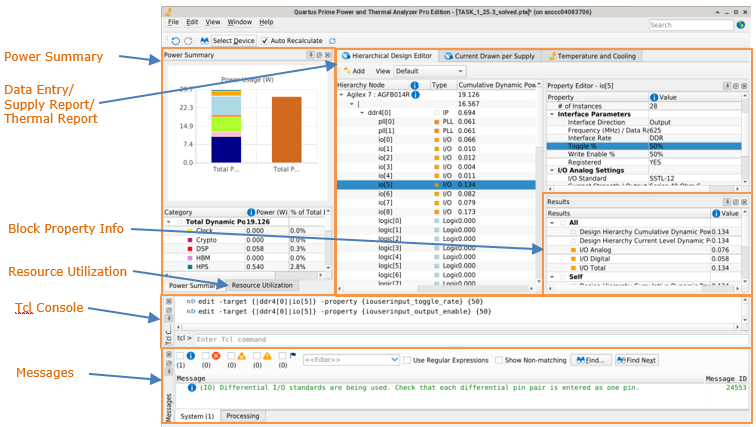Screen dimensions: 756x427
Task: Click the Select Device button
Action: click(228, 40)
